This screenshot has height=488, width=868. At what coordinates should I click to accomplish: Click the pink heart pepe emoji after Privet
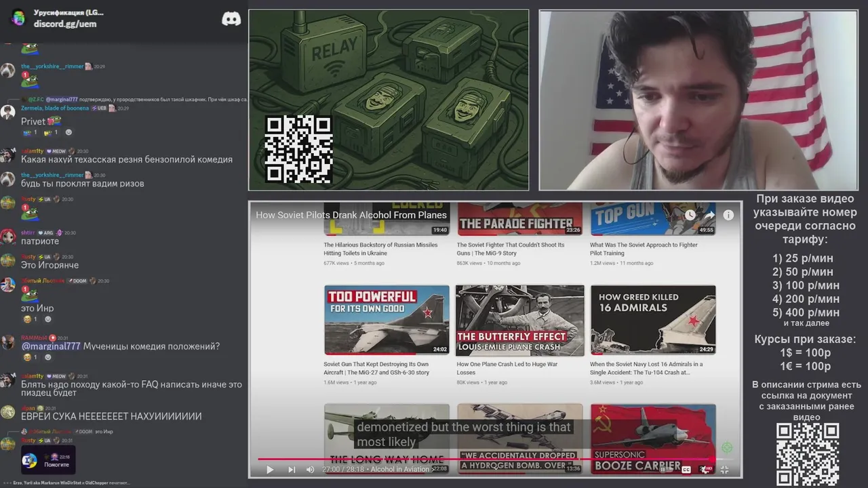click(x=54, y=121)
